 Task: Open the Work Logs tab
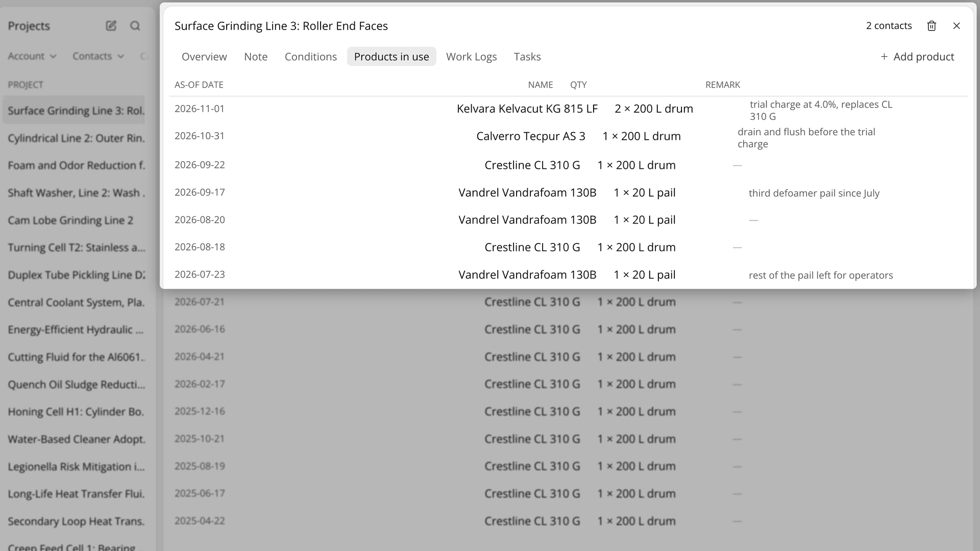[x=471, y=57]
